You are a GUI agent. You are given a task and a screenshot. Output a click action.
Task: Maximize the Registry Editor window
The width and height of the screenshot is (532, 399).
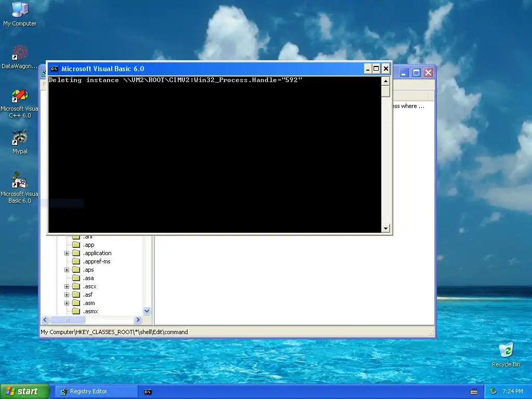[x=416, y=73]
